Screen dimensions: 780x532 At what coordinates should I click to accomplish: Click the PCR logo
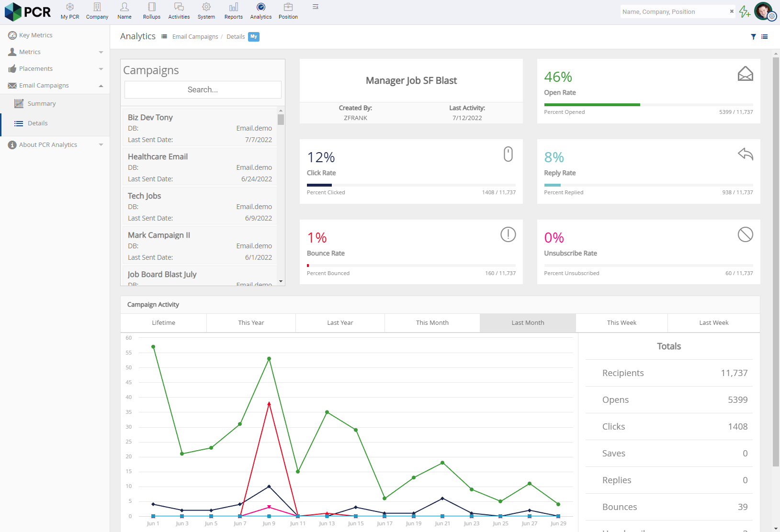coord(28,12)
